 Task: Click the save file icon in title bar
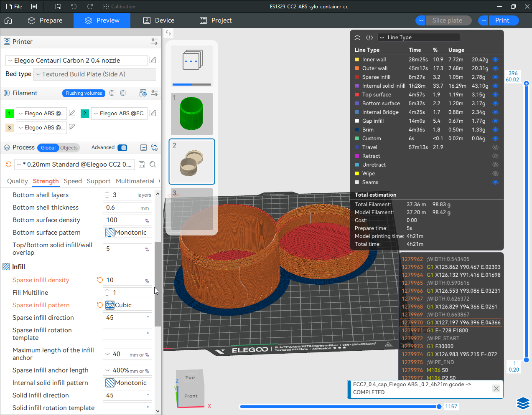pos(58,7)
